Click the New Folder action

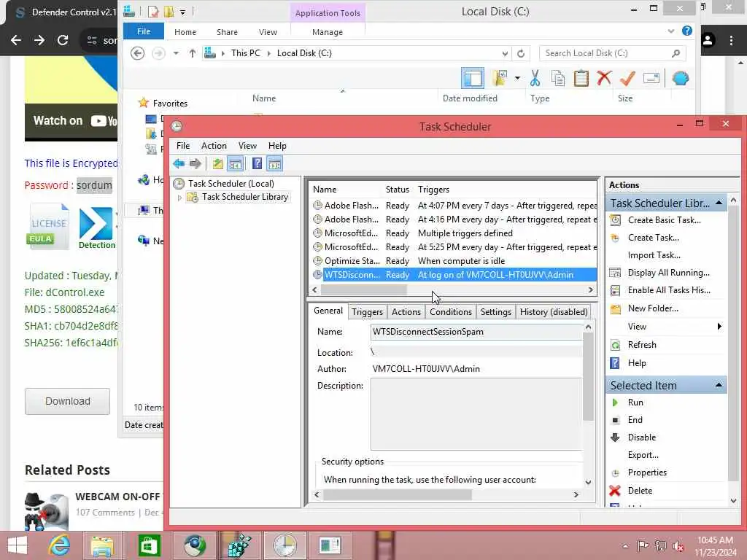pos(653,308)
